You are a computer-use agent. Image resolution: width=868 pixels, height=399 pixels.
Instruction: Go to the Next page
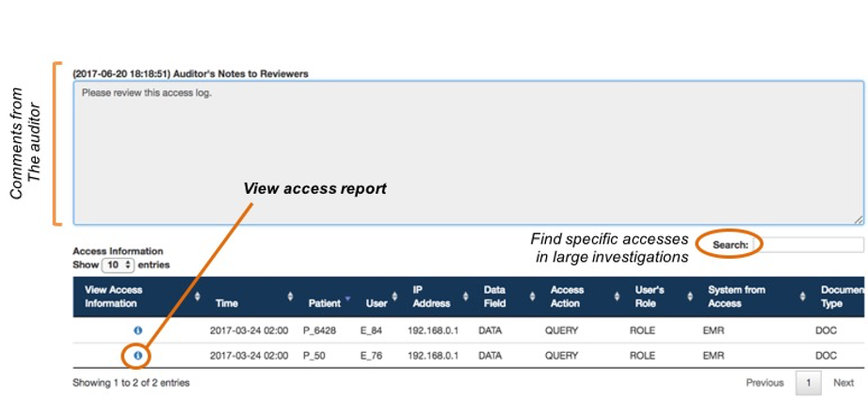844,383
